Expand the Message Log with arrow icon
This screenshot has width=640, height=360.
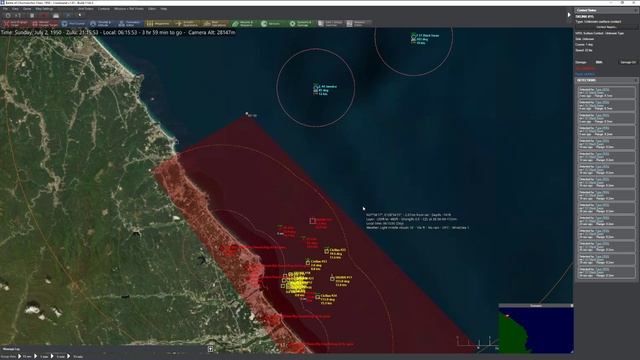(211, 349)
